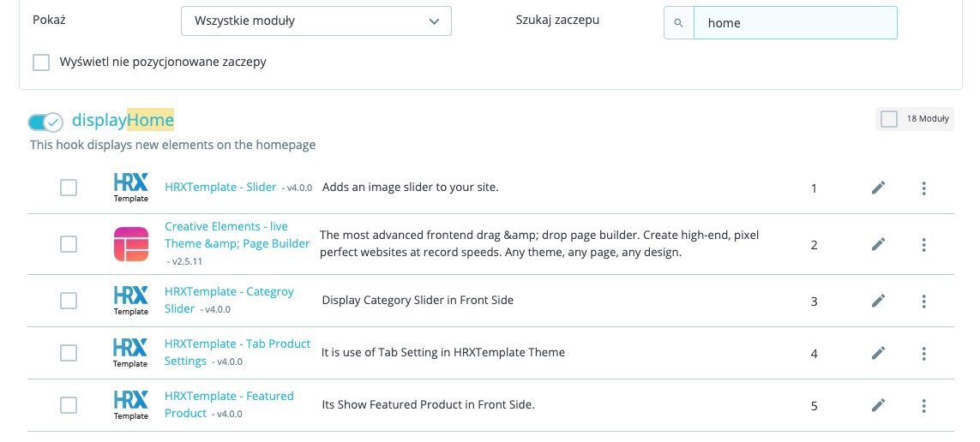
Task: Toggle the displayHome hook switch off
Action: point(45,122)
